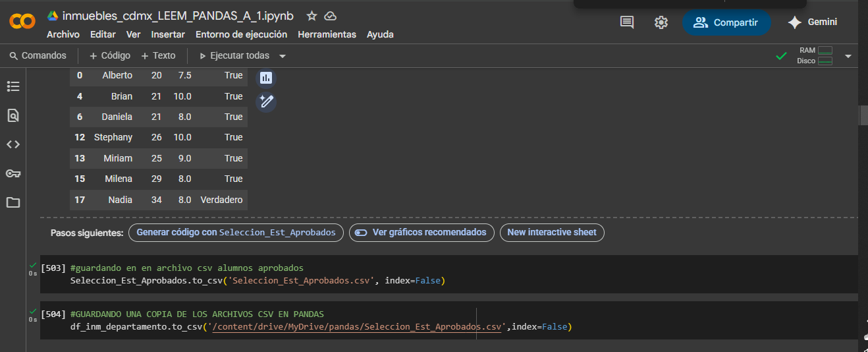
Task: Open code snippets sidebar icon
Action: (x=13, y=144)
